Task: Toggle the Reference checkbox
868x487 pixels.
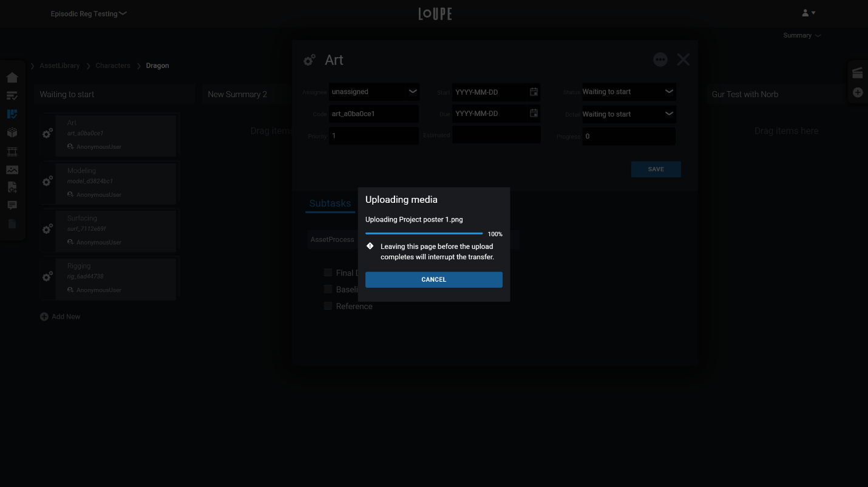Action: [328, 305]
